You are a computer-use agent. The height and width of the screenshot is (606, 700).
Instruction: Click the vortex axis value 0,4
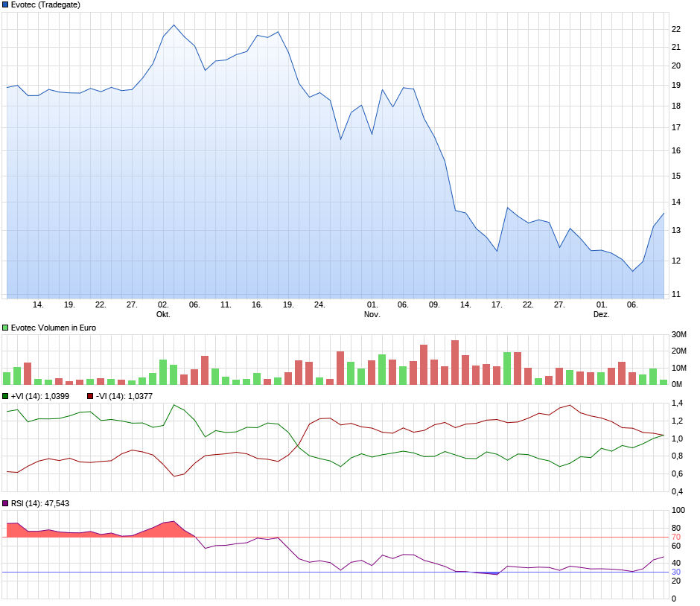tap(677, 492)
